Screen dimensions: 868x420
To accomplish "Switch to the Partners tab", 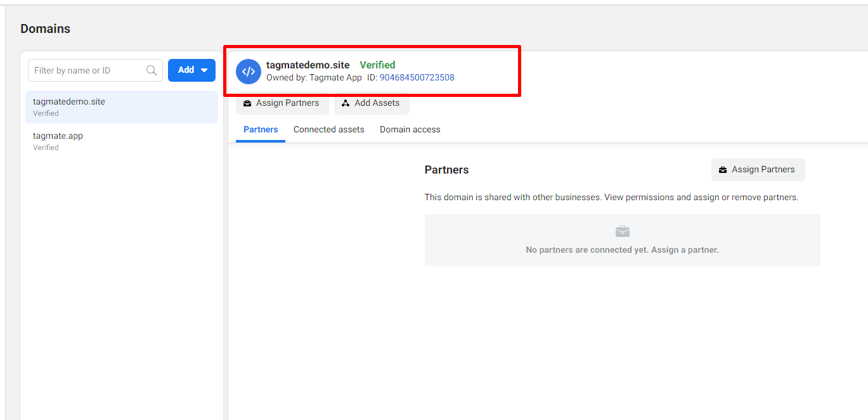I will coord(261,129).
